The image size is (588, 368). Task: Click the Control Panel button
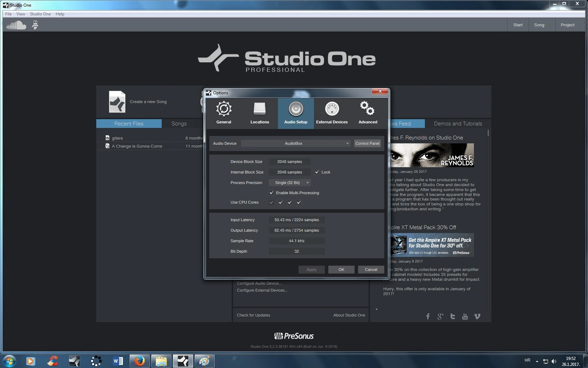(367, 143)
